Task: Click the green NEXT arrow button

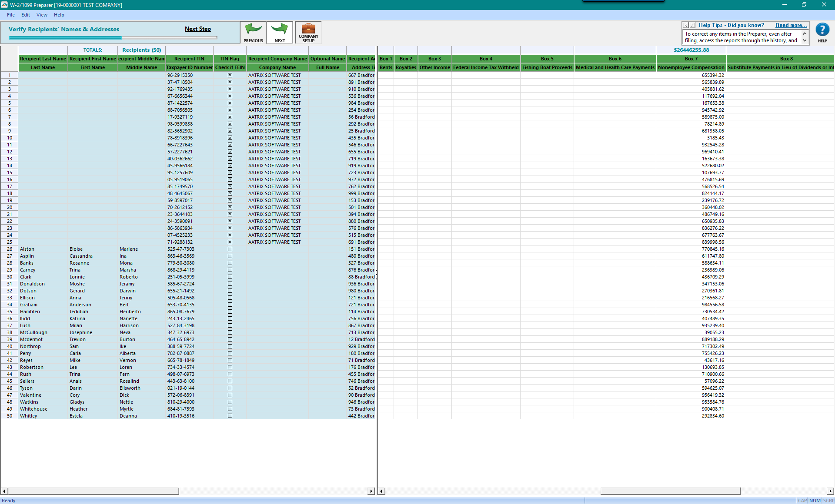Action: (x=280, y=33)
